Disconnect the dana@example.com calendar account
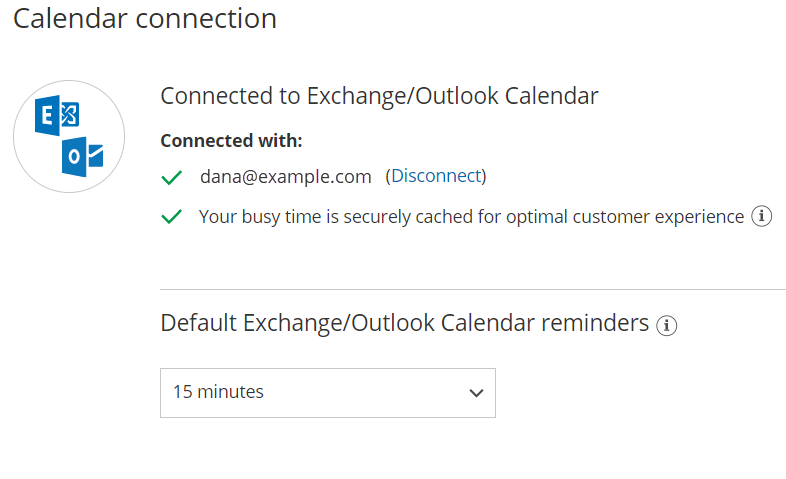This screenshot has height=479, width=786. click(435, 176)
